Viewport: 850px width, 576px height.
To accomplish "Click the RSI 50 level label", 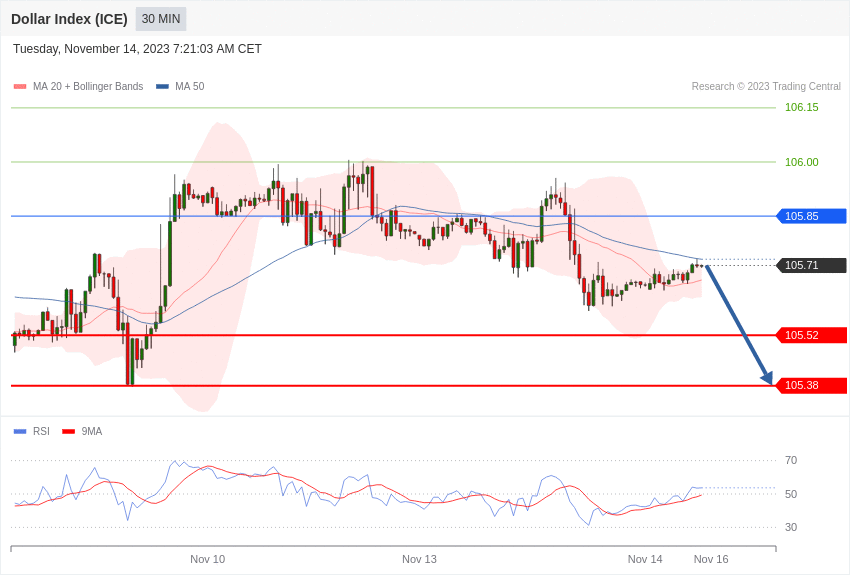I will click(791, 494).
